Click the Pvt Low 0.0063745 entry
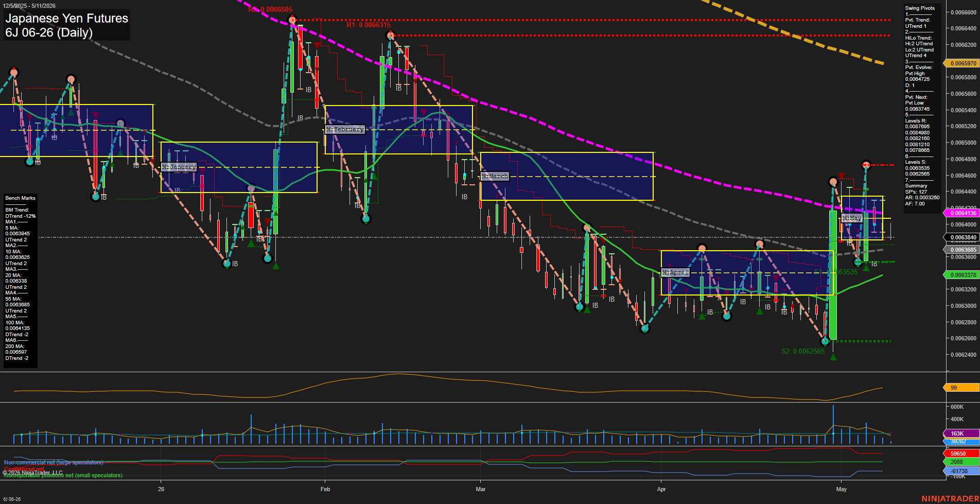Viewport: 980px width, 504px height. point(918,106)
